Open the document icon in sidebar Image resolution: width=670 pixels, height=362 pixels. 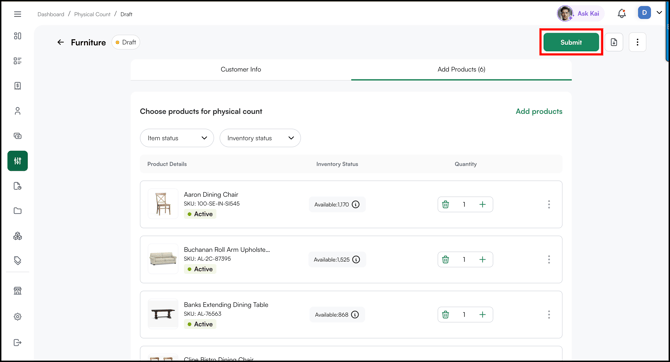[x=18, y=86]
